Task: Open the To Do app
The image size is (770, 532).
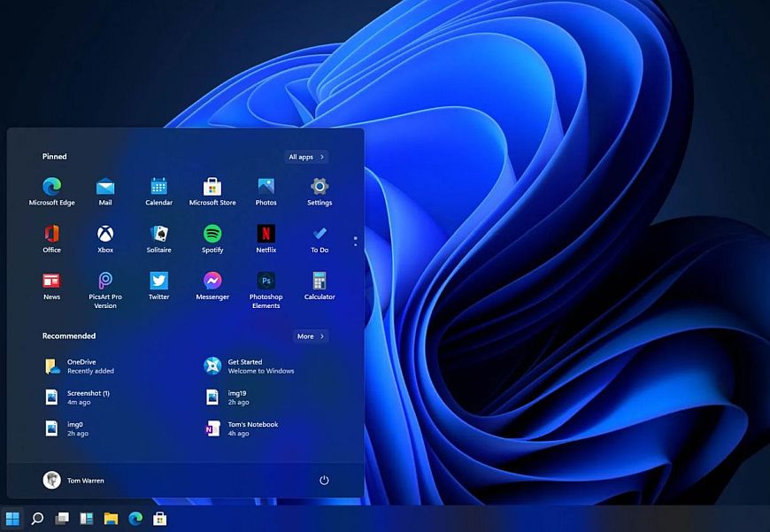Action: 320,239
